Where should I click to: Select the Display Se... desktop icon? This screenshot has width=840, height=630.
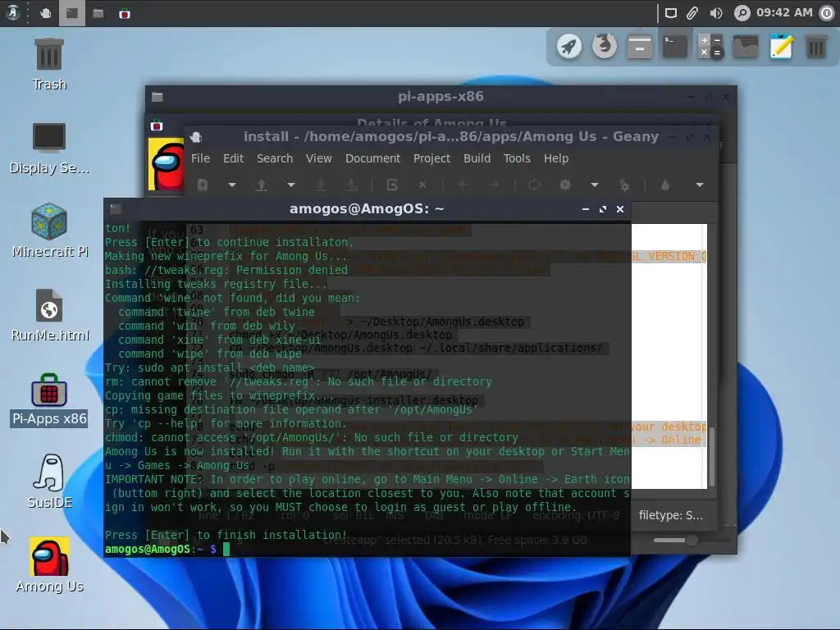tap(49, 148)
